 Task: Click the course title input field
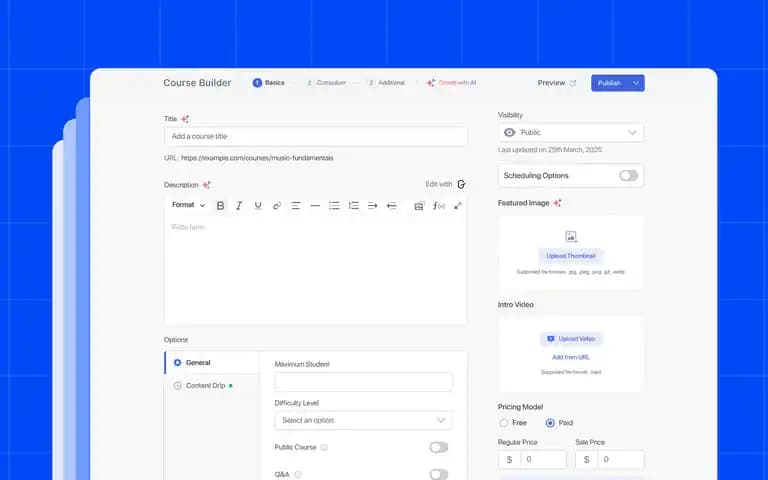315,136
